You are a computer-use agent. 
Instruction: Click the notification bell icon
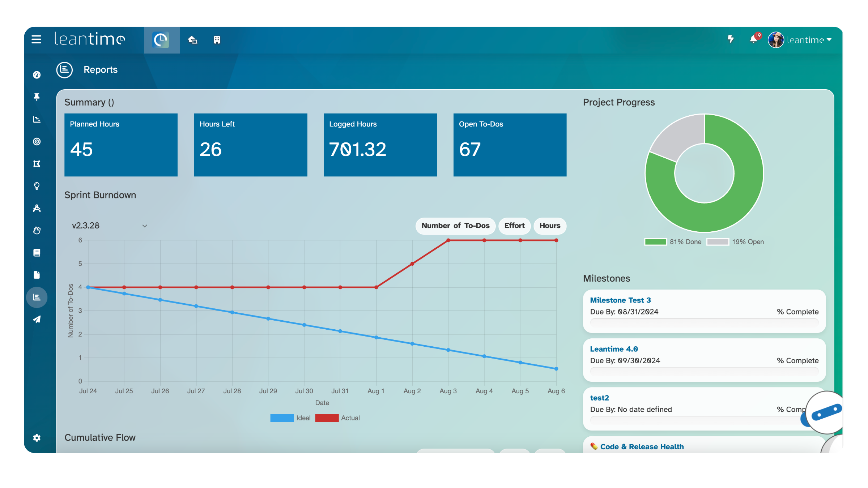tap(753, 39)
